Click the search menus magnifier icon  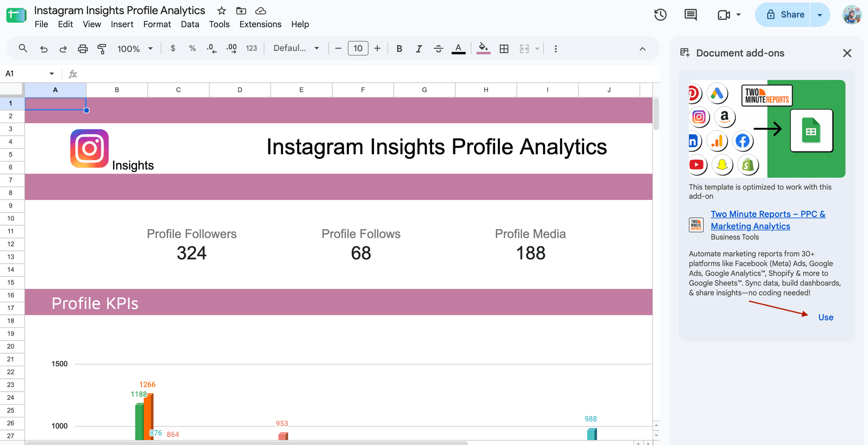pos(23,48)
